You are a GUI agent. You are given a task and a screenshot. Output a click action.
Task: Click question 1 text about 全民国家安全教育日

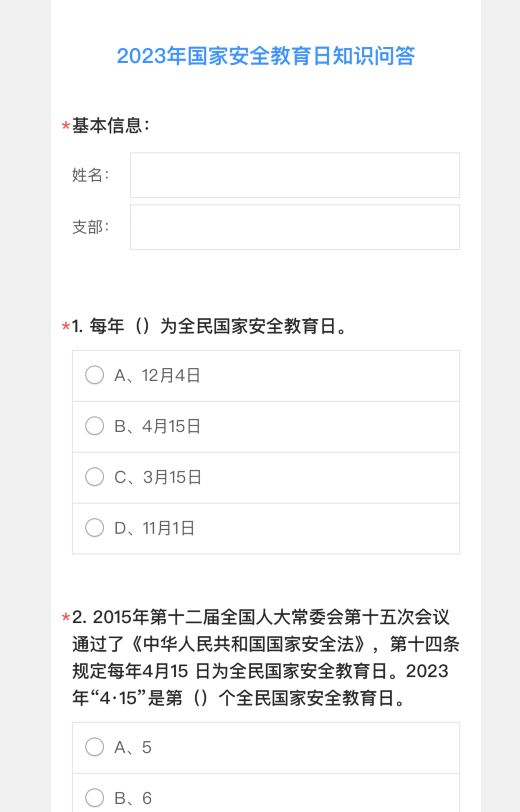coord(210,326)
